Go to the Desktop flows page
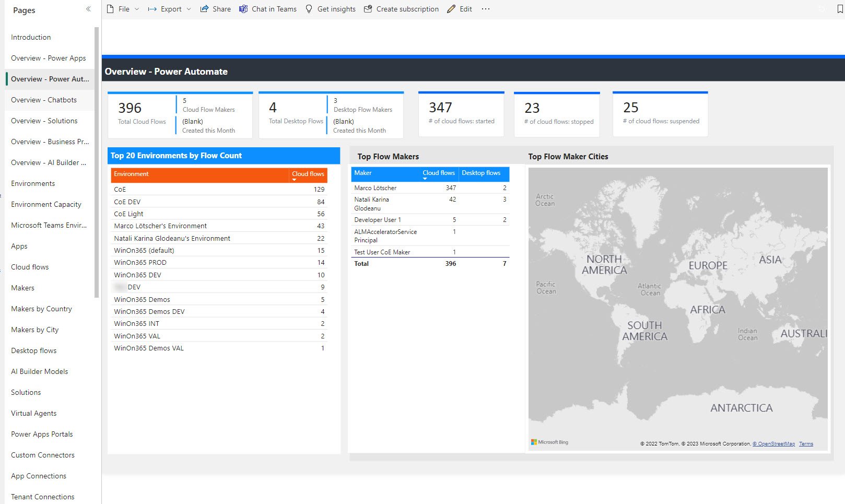 tap(50, 350)
